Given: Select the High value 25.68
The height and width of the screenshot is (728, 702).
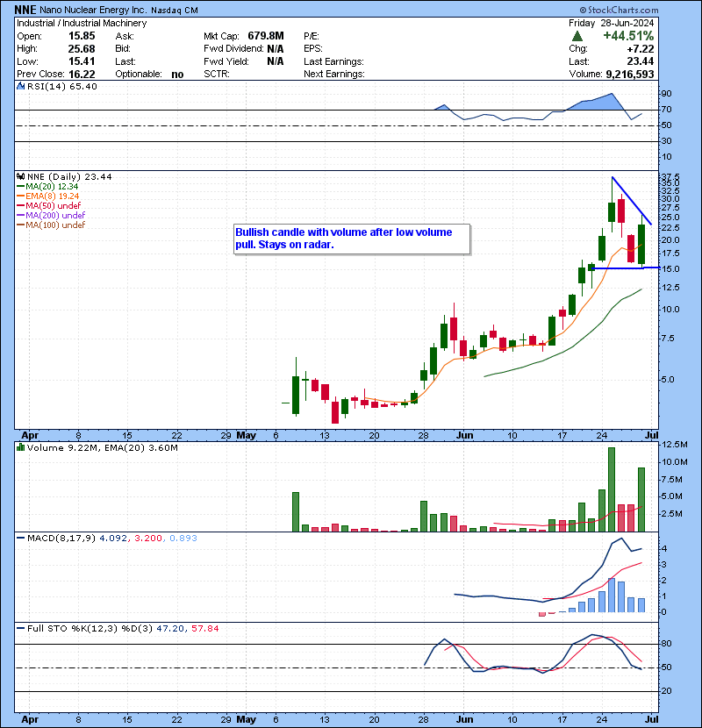Looking at the screenshot, I should (x=82, y=49).
